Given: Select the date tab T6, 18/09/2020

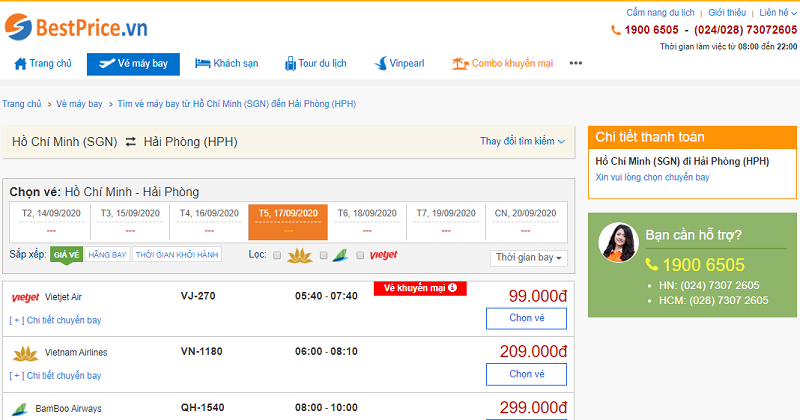Looking at the screenshot, I should pos(367,221).
